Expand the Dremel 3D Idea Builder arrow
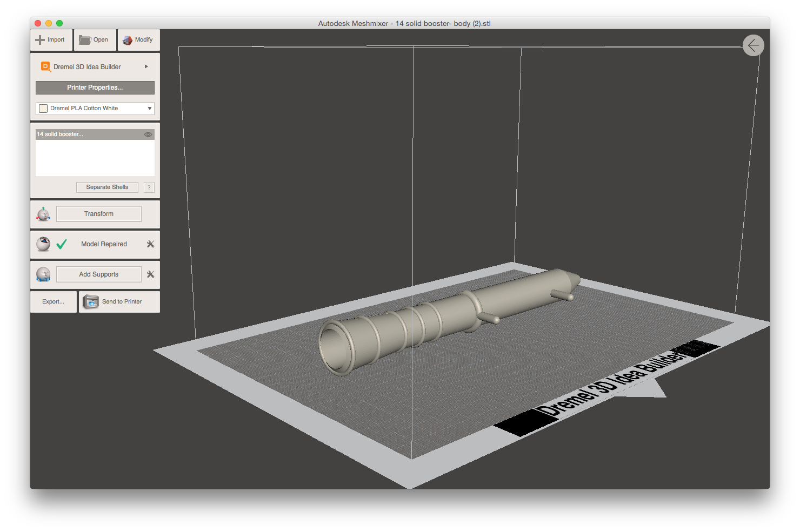This screenshot has width=800, height=532. tap(146, 66)
